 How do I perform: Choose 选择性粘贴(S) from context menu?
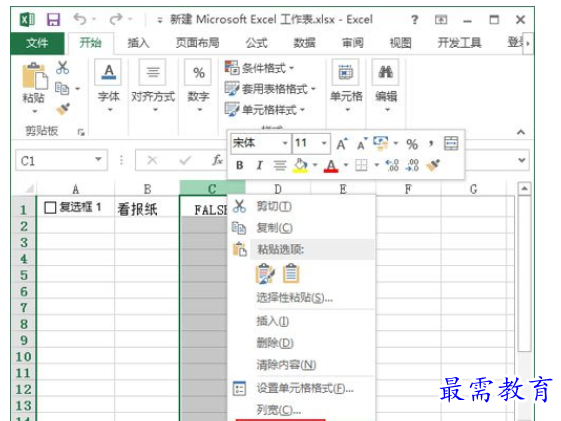[301, 298]
